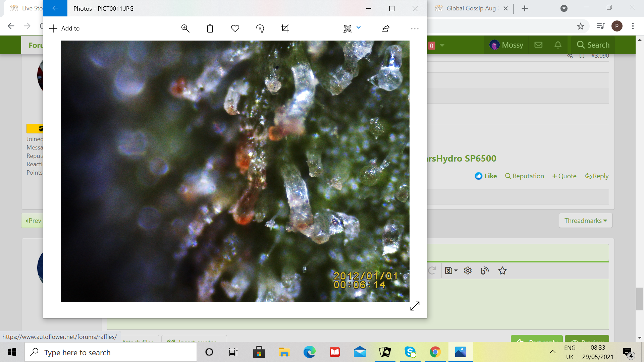Open Microsoft Store from taskbar

click(259, 352)
